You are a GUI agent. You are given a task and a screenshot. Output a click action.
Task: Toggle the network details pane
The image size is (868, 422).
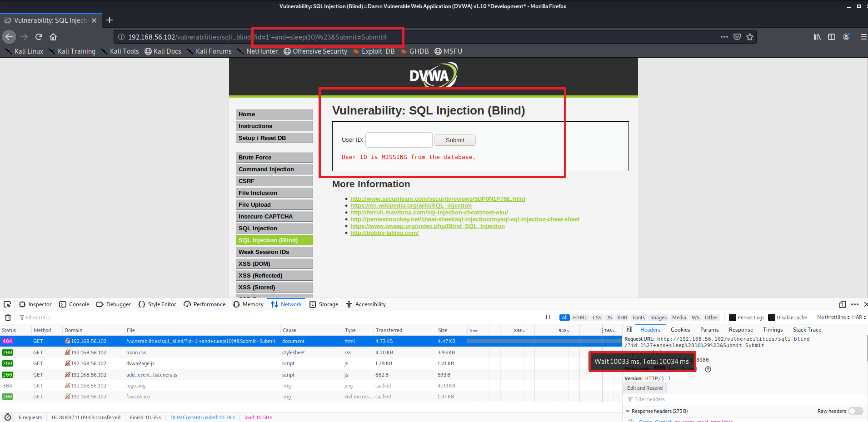tap(629, 330)
